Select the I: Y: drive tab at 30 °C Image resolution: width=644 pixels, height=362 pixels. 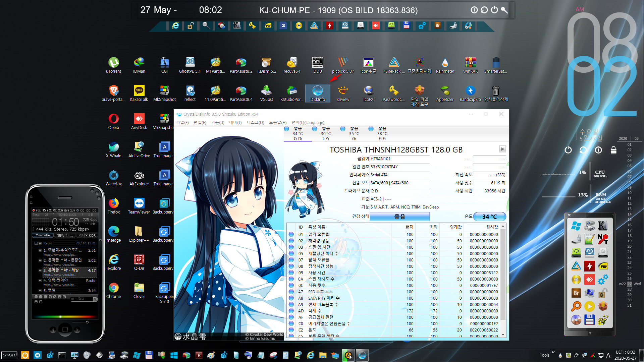coord(326,133)
